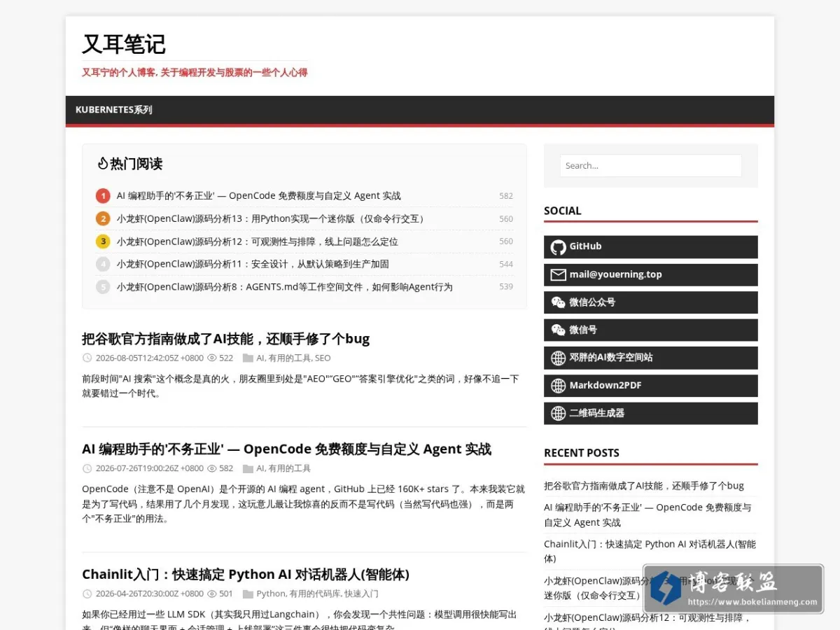Click clock icon next to 2026-07-26 date
Image resolution: width=840 pixels, height=630 pixels.
tap(87, 468)
